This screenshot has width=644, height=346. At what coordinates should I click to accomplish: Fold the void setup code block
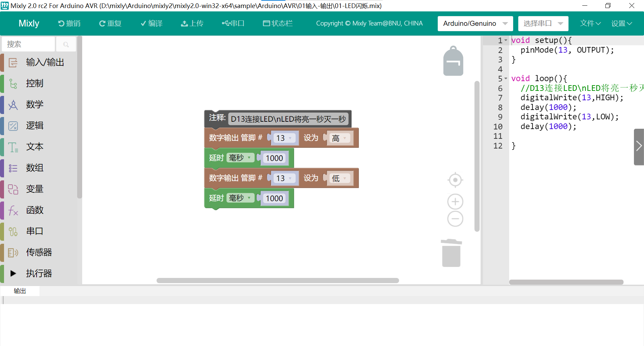(x=506, y=40)
